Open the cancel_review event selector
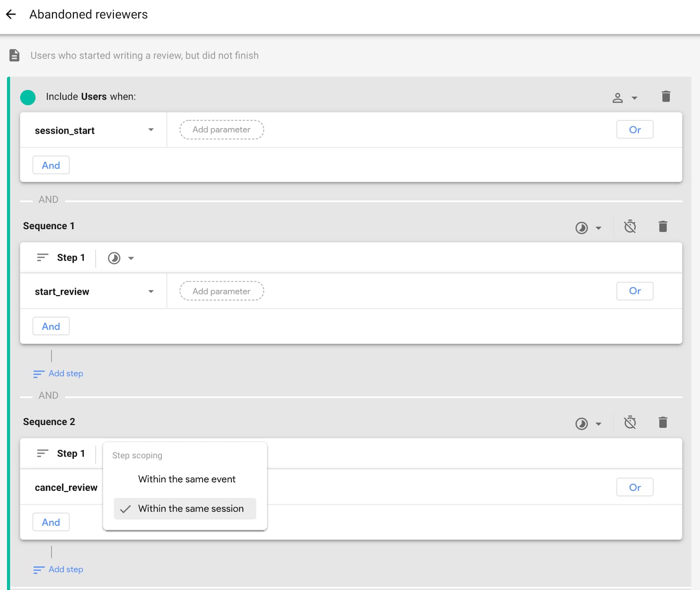This screenshot has height=590, width=700. pos(66,488)
